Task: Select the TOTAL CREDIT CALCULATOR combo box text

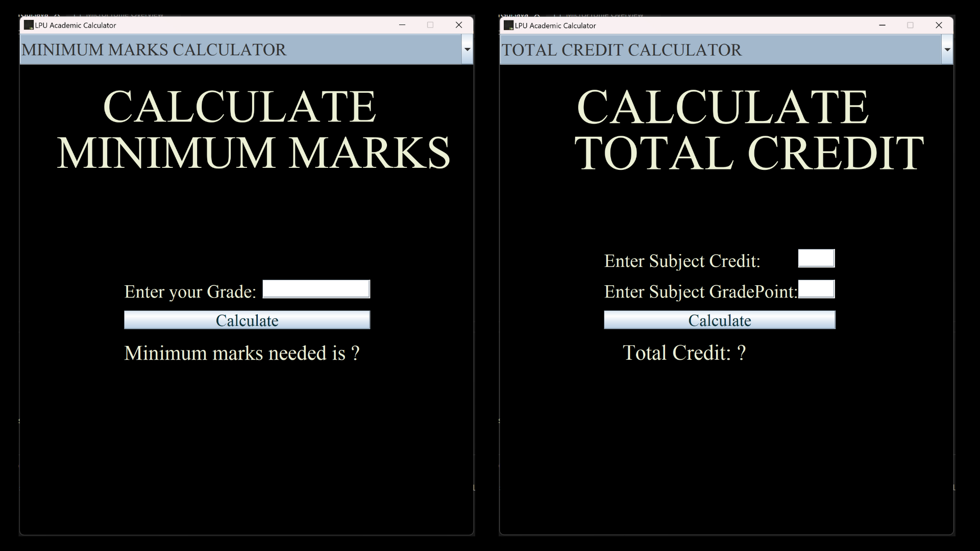Action: [x=622, y=49]
